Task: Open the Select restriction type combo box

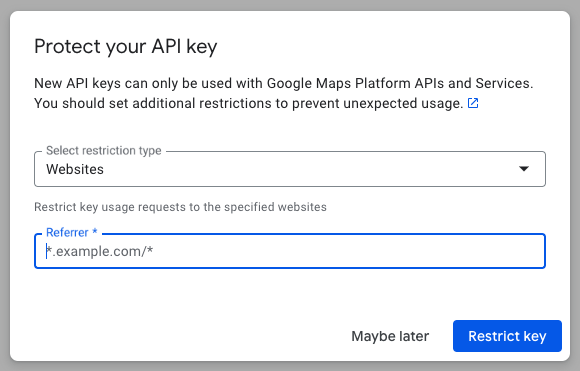Action: point(290,169)
